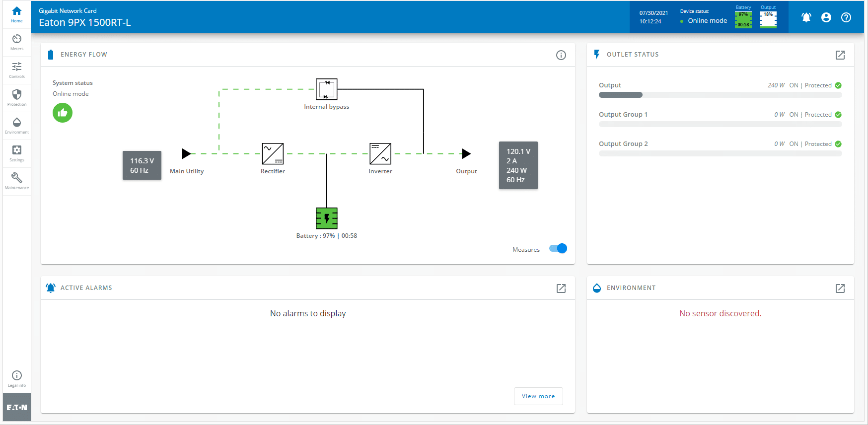Go to the Controls section
The image size is (868, 425).
click(x=17, y=70)
